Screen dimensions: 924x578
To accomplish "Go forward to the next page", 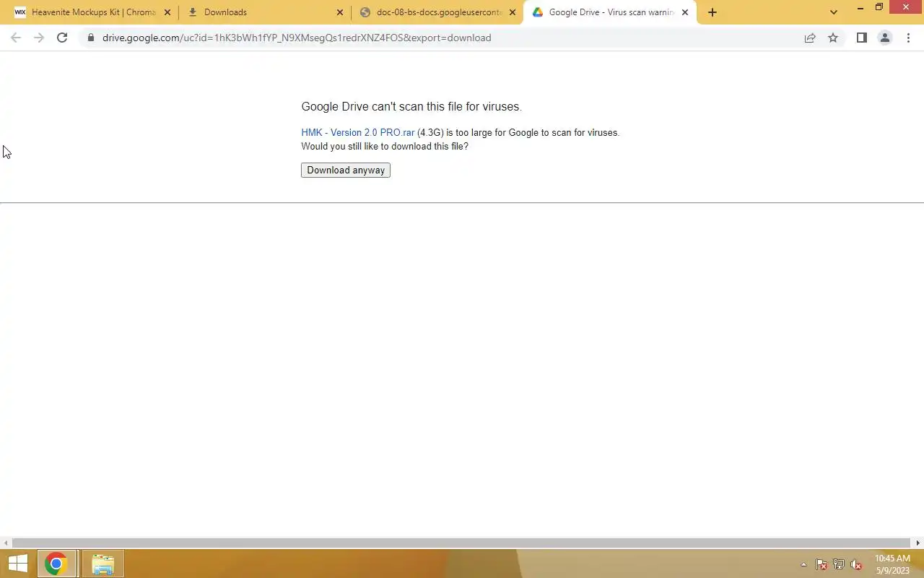I will [39, 38].
